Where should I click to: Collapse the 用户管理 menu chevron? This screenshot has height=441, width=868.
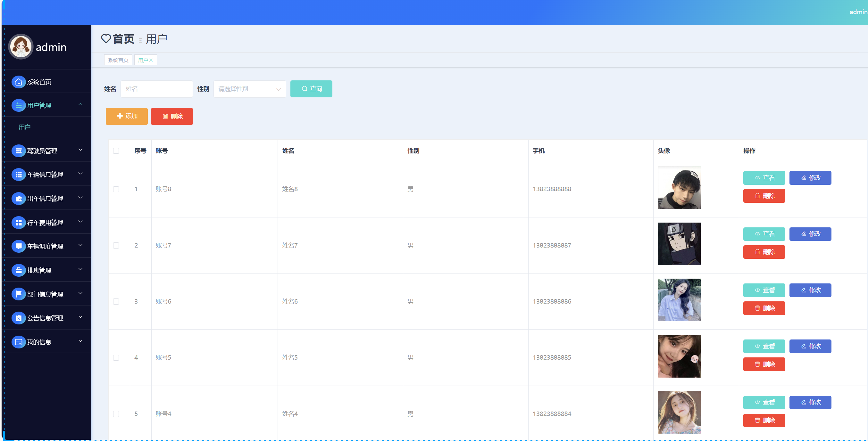pos(80,105)
